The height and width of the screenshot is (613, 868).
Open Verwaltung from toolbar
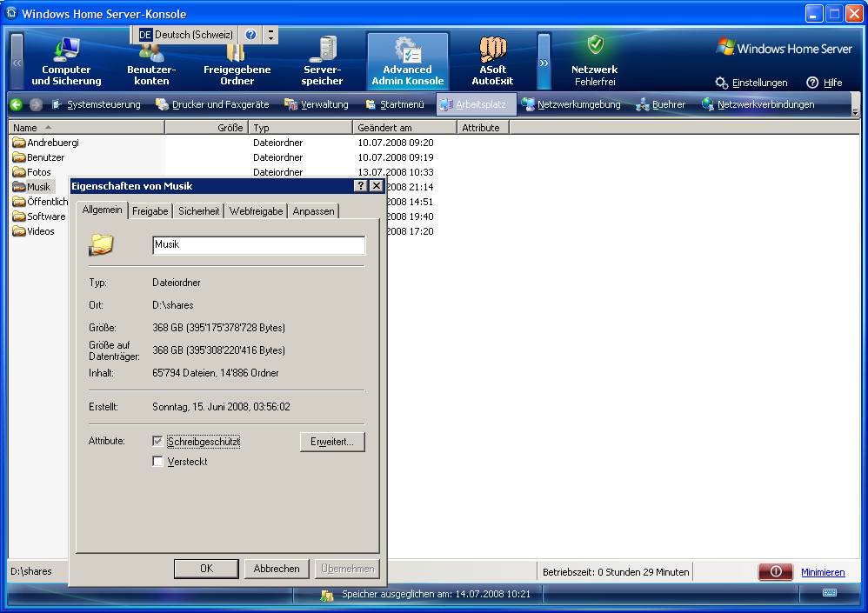pyautogui.click(x=316, y=104)
